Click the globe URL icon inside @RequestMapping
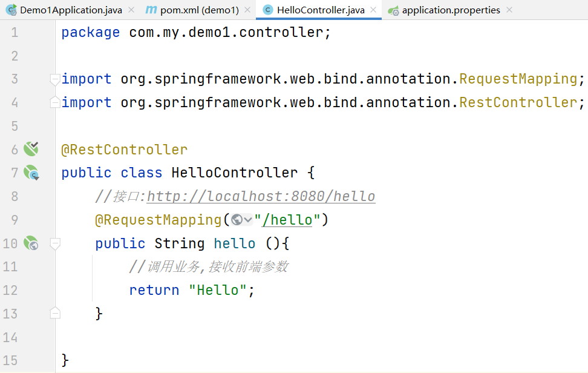 click(237, 220)
